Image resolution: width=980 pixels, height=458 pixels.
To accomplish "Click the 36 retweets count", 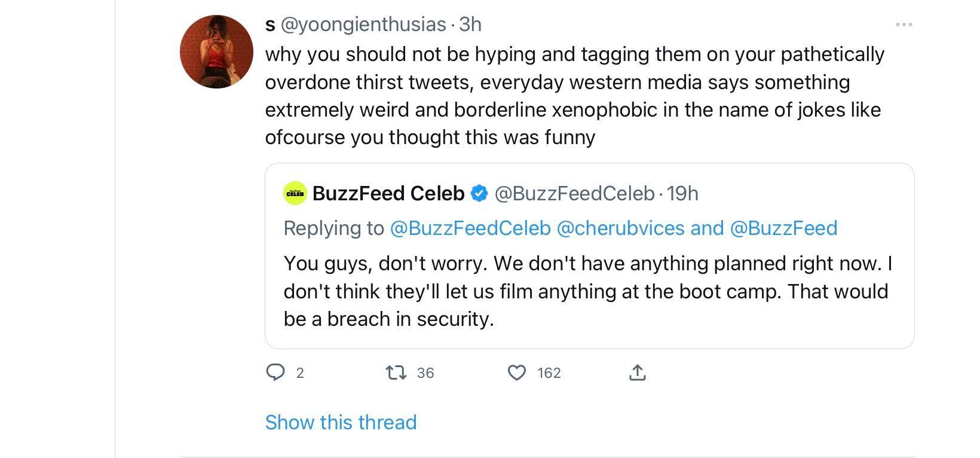I will (x=425, y=373).
